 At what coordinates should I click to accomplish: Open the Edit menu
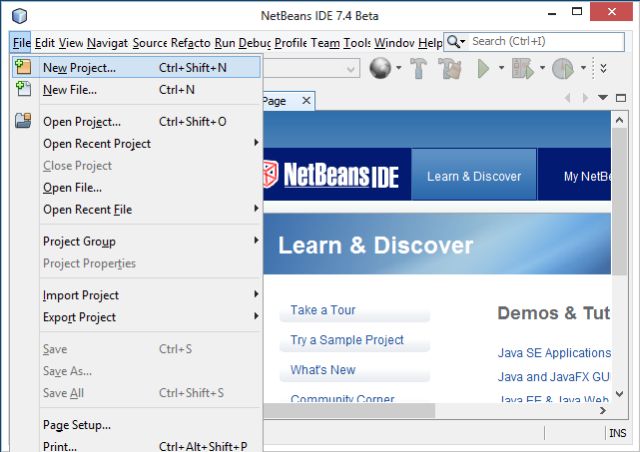pos(45,42)
